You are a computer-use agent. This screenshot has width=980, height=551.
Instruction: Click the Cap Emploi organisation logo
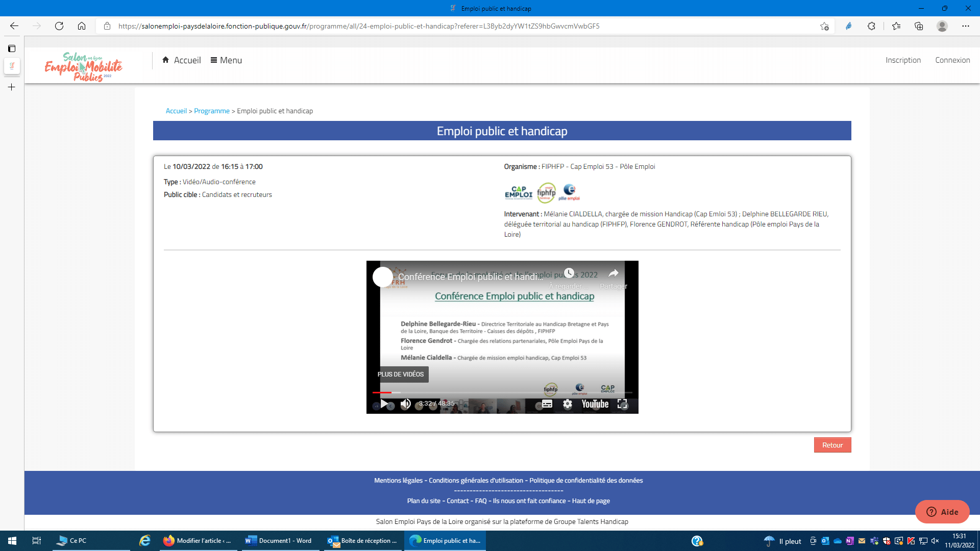coord(519,193)
